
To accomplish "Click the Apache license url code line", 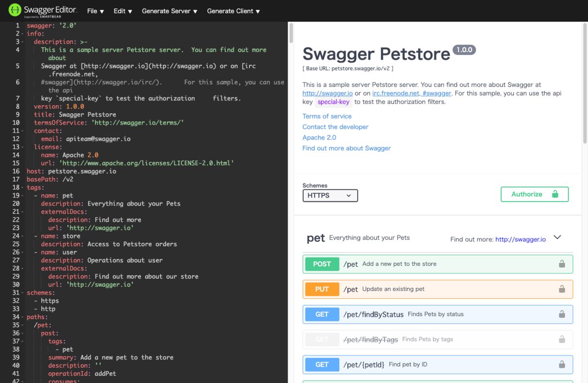I will (137, 163).
